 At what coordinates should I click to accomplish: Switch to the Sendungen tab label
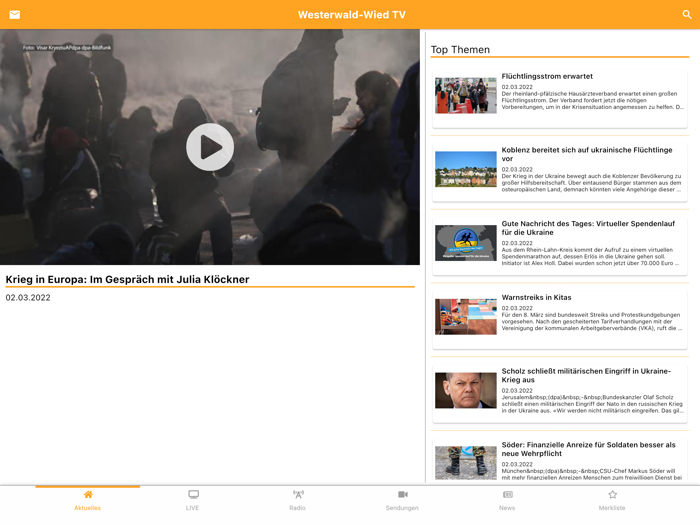click(x=402, y=508)
